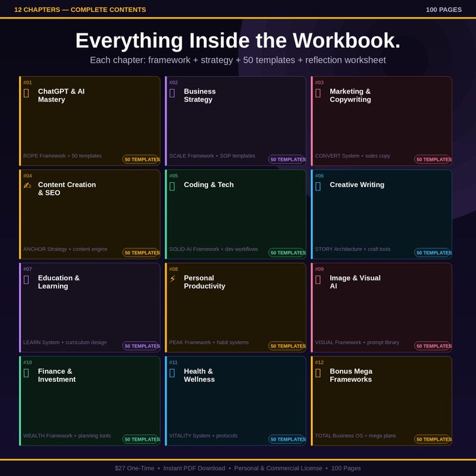
Task: Click 'LEARN System + curriculum design' text
Action: click(x=65, y=342)
